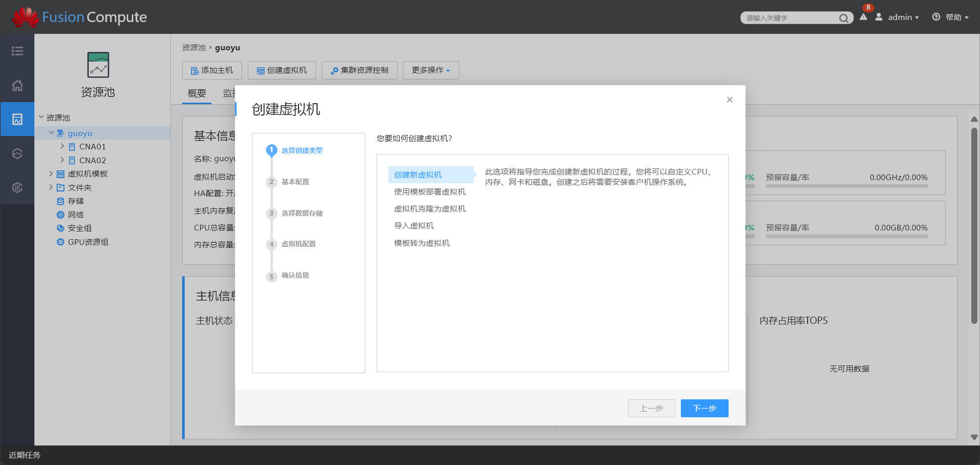The image size is (980, 465).
Task: Click the vertical scrollbar thumb
Action: pos(974,225)
